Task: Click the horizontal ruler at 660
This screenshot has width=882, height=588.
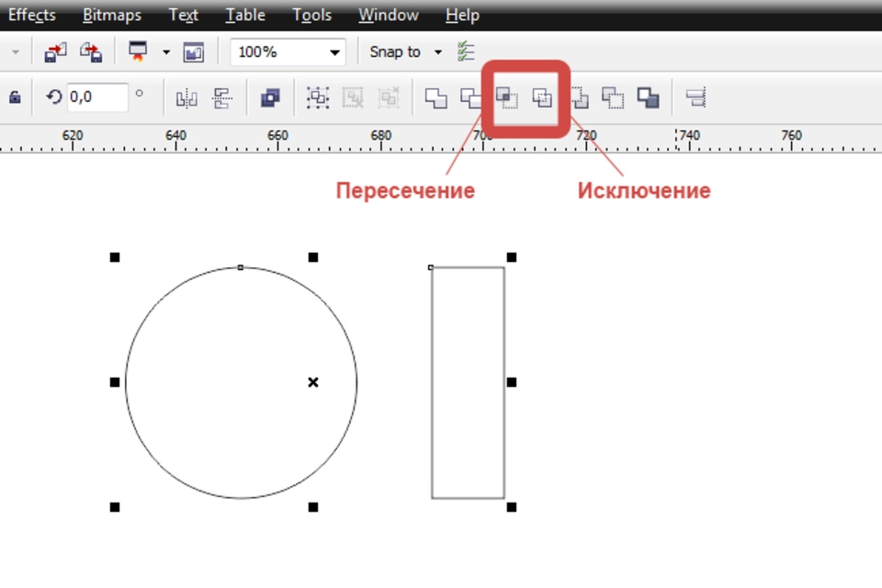Action: pyautogui.click(x=277, y=136)
